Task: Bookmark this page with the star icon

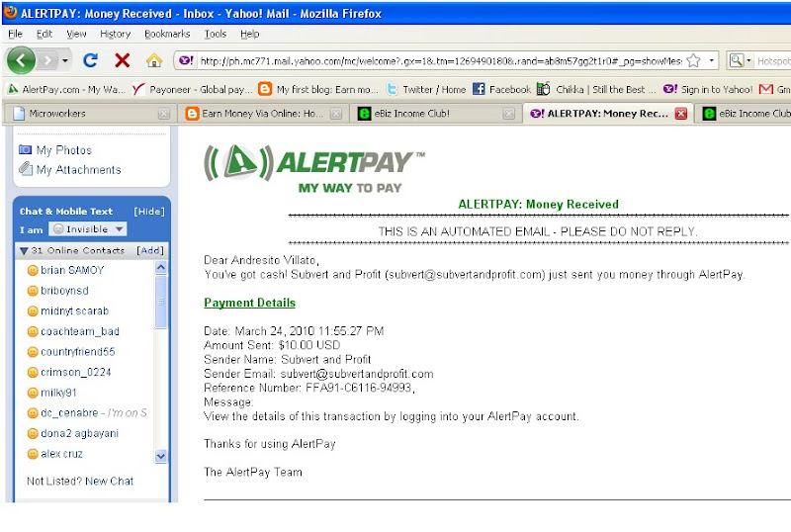Action: [694, 61]
